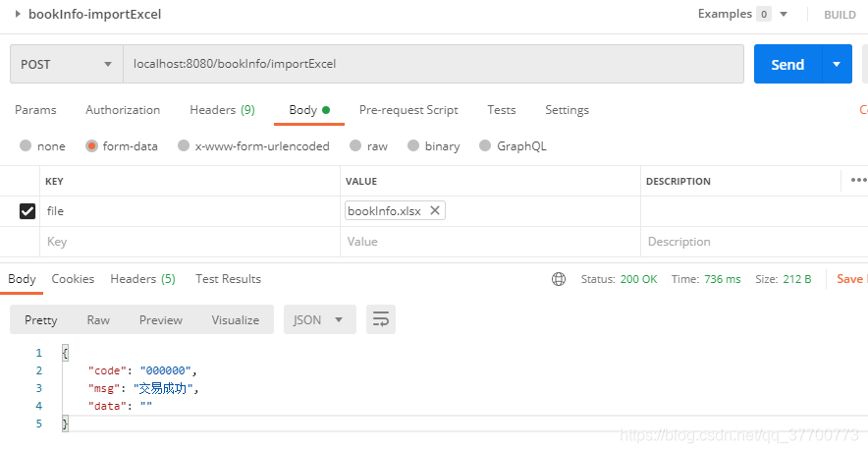This screenshot has height=453, width=868.
Task: Select the form-data radio option
Action: pos(92,145)
